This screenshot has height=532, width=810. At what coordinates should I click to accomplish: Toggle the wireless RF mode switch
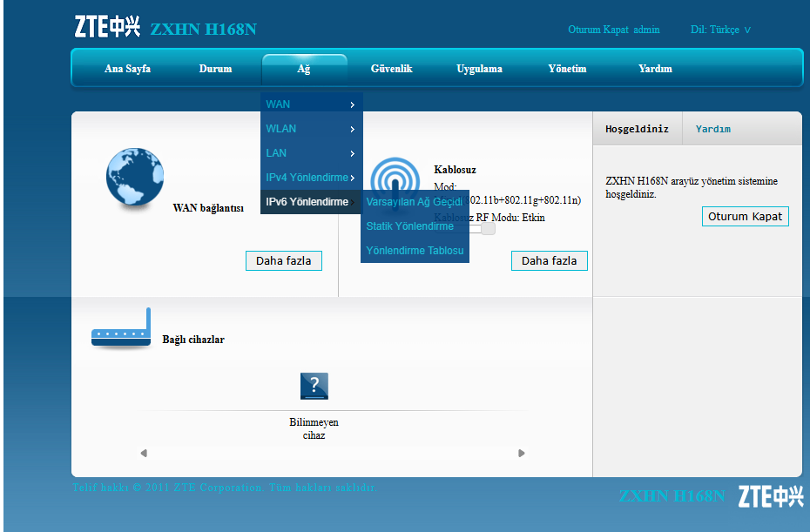(488, 229)
